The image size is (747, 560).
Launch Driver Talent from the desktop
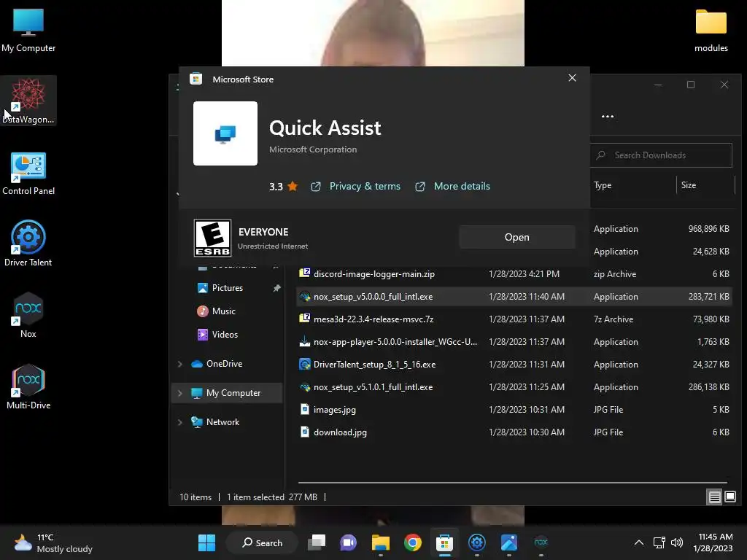point(28,244)
